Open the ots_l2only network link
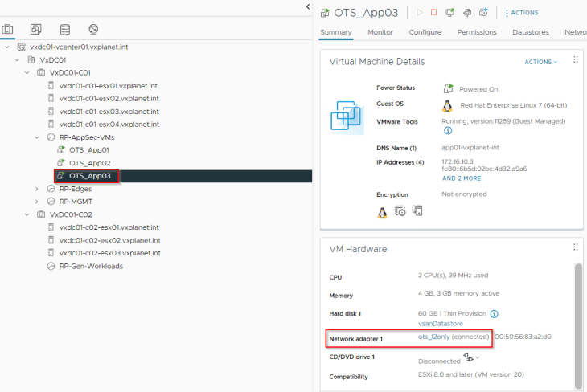 coord(434,337)
